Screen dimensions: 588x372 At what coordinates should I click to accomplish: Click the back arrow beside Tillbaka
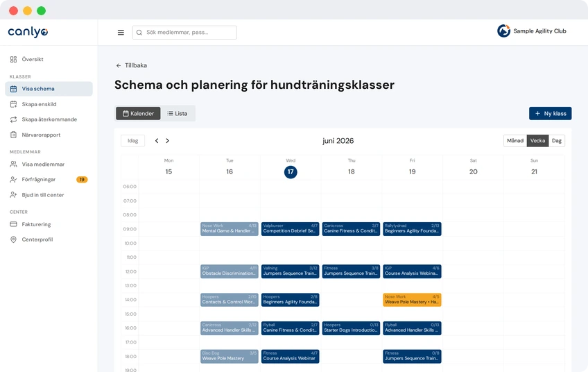119,65
